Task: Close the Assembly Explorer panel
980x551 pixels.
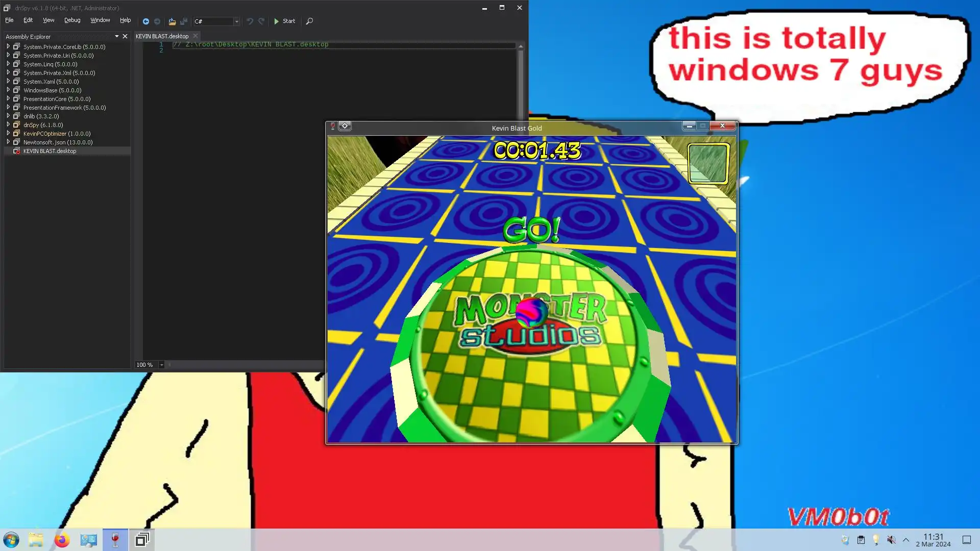Action: [125, 37]
